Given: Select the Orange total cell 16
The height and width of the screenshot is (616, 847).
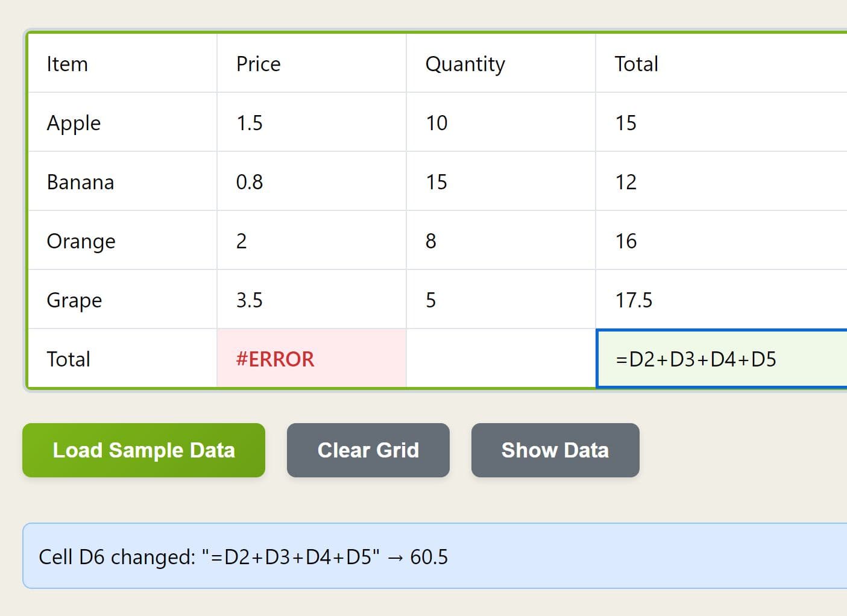Looking at the screenshot, I should [x=722, y=240].
